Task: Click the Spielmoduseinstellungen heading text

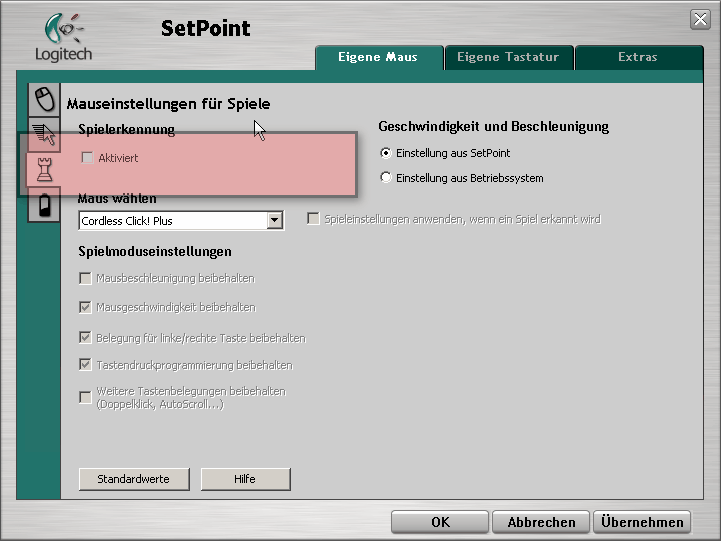Action: pos(155,251)
